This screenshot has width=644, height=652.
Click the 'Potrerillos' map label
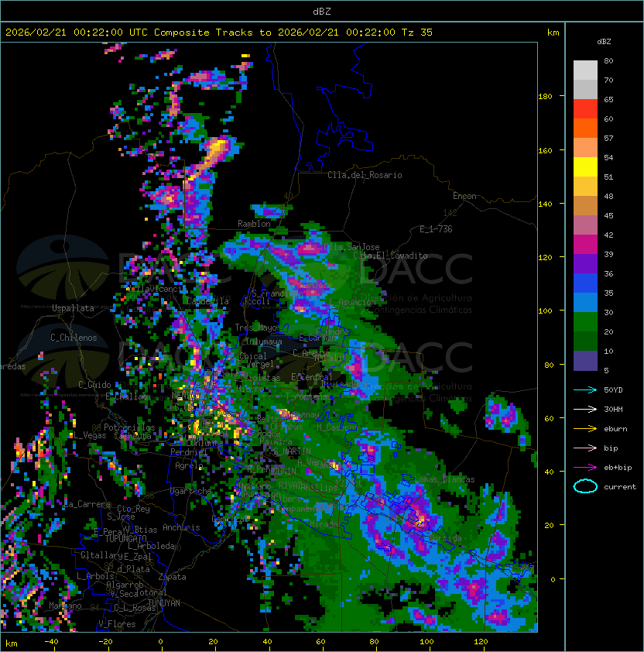[x=129, y=427]
